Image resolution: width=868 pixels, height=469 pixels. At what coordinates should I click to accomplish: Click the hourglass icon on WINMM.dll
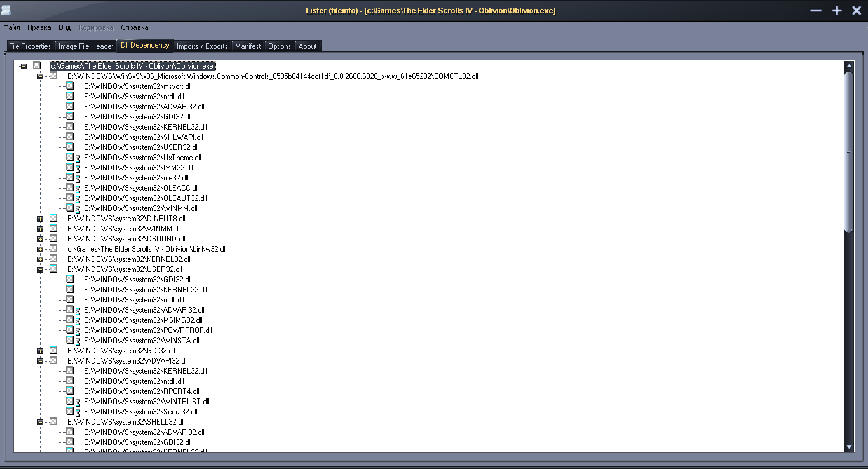pyautogui.click(x=78, y=209)
